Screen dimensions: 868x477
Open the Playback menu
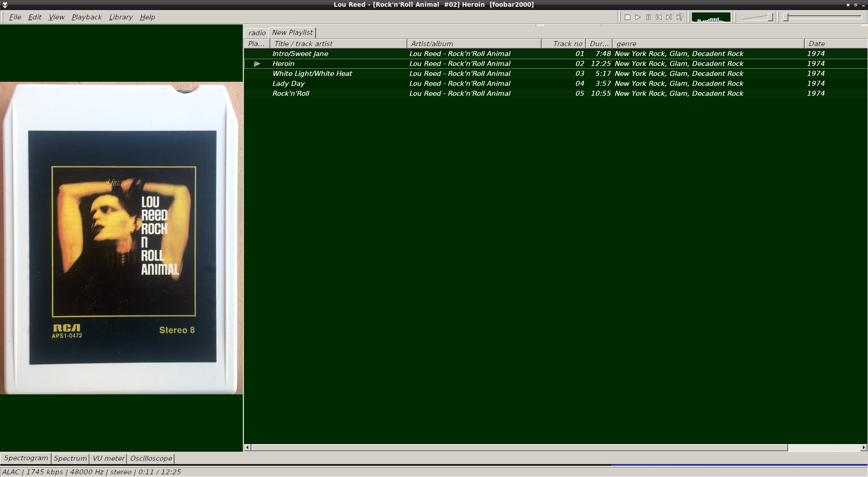click(x=86, y=17)
